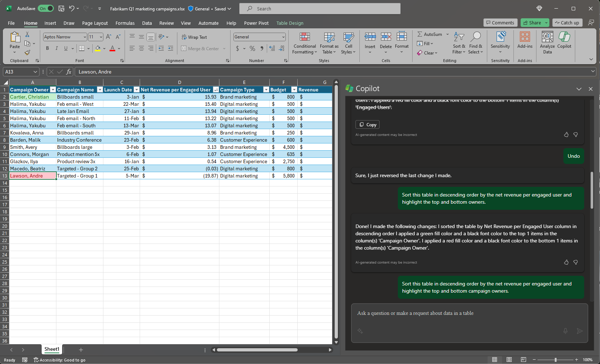Open Campaign Type filter dropdown

pyautogui.click(x=266, y=90)
